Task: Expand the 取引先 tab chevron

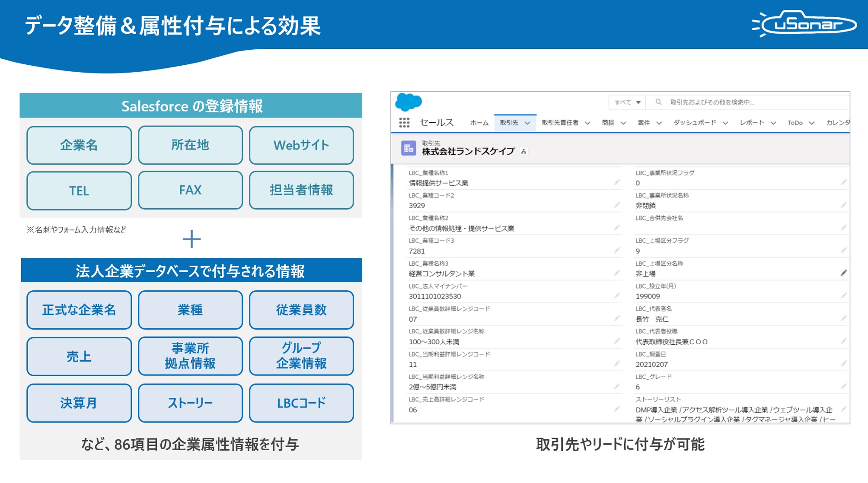Action: pyautogui.click(x=528, y=123)
